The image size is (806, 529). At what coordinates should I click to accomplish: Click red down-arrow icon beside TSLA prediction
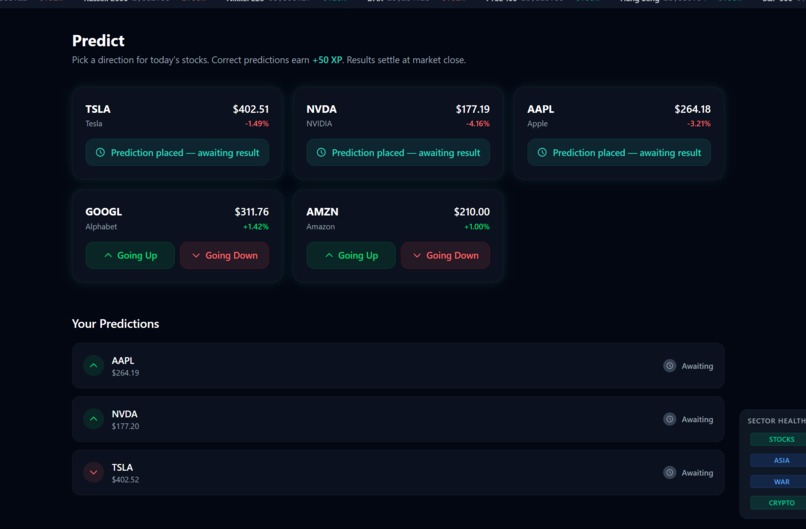94,472
